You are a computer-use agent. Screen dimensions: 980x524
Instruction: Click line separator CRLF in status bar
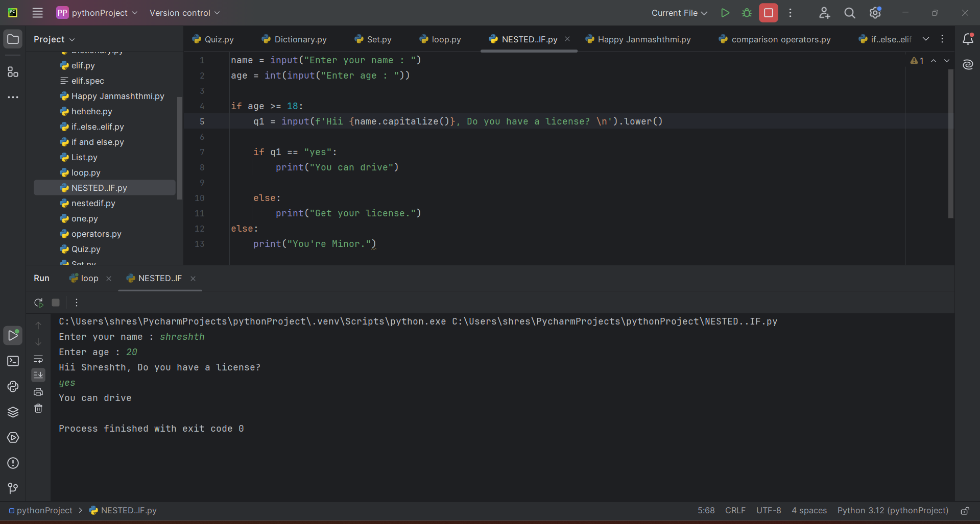[x=735, y=511]
